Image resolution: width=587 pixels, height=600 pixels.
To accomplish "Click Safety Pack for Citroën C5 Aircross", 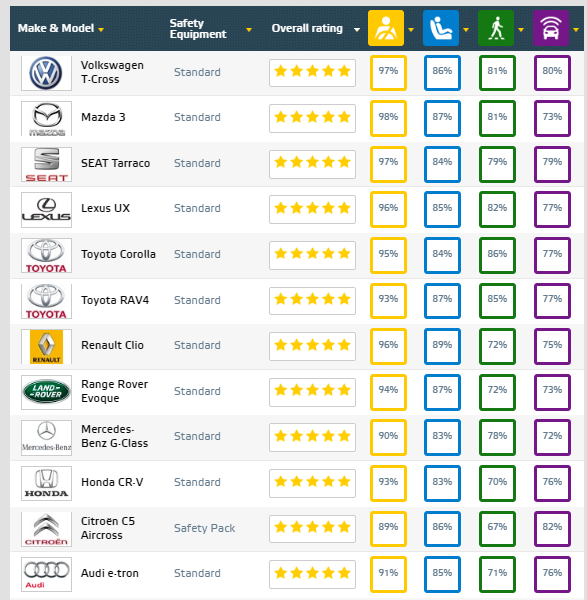I will pos(204,528).
